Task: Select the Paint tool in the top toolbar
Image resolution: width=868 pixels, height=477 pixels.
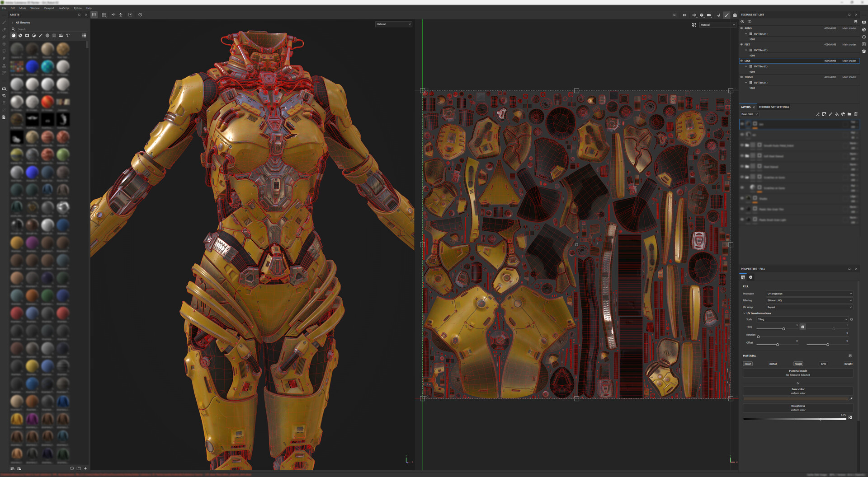Action: pos(726,15)
